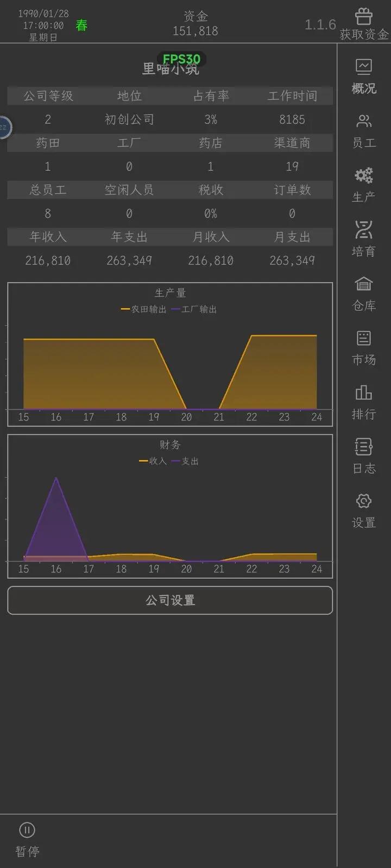Click the FPS30 overlay label
Screen dimensions: 391x868
pyautogui.click(x=181, y=59)
